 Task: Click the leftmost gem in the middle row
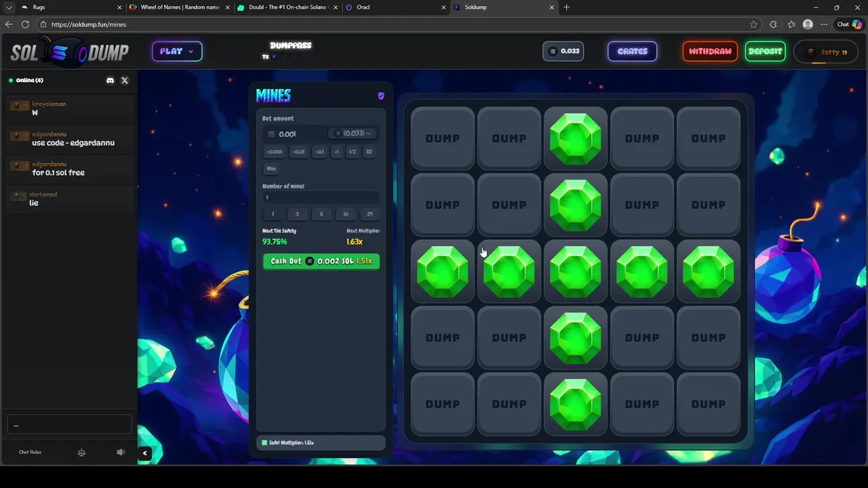[x=443, y=271]
